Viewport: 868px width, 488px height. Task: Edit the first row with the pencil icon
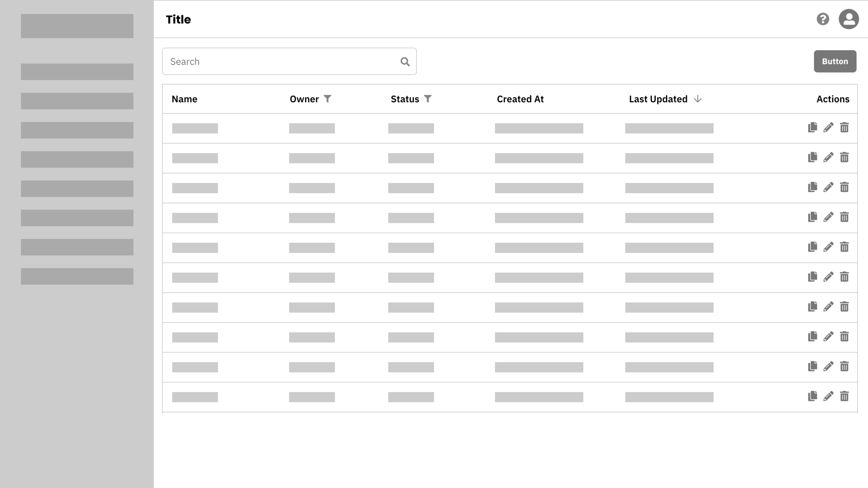(828, 127)
